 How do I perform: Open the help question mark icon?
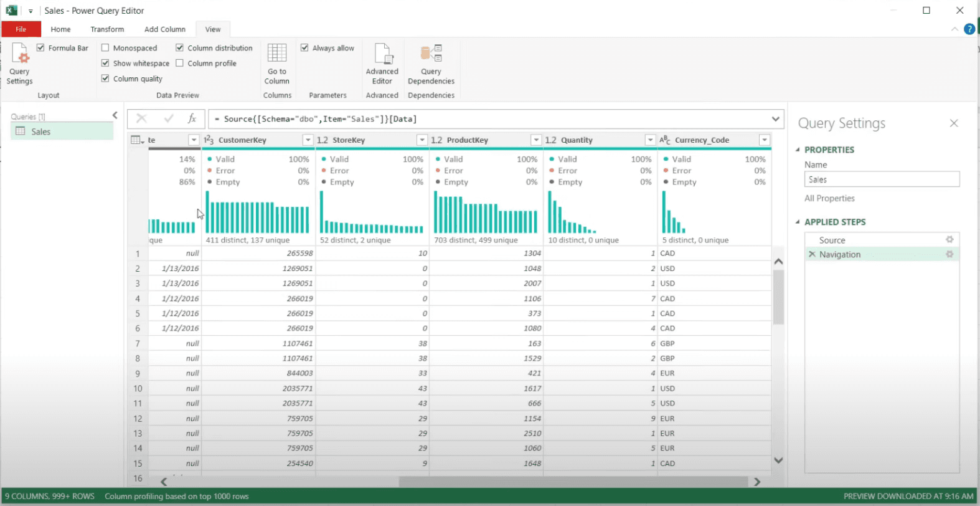[969, 29]
